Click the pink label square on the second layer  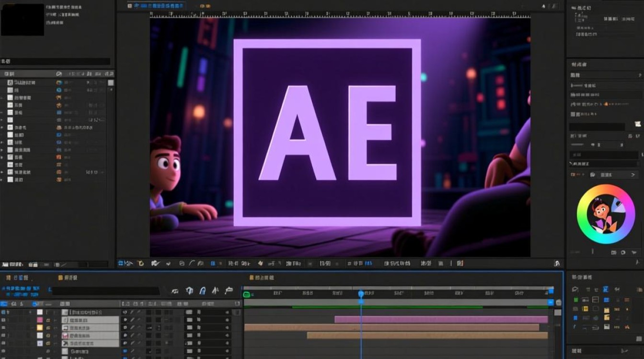(40, 320)
